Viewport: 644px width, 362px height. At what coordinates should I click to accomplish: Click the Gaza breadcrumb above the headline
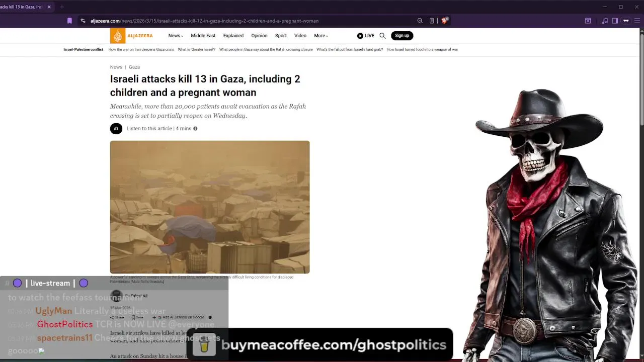134,67
